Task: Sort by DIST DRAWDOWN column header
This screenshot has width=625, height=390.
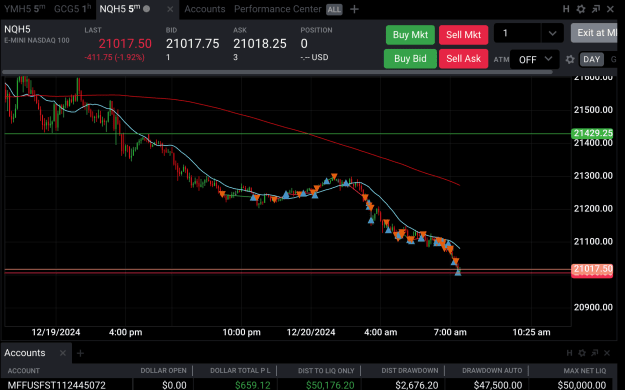Action: click(x=410, y=370)
